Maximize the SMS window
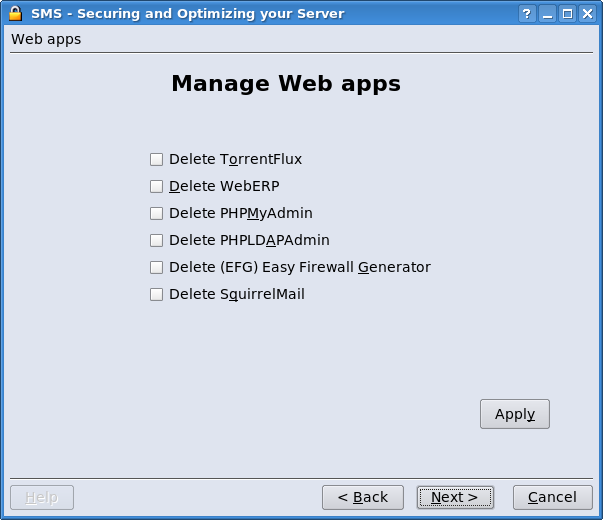The height and width of the screenshot is (520, 603). pyautogui.click(x=567, y=14)
